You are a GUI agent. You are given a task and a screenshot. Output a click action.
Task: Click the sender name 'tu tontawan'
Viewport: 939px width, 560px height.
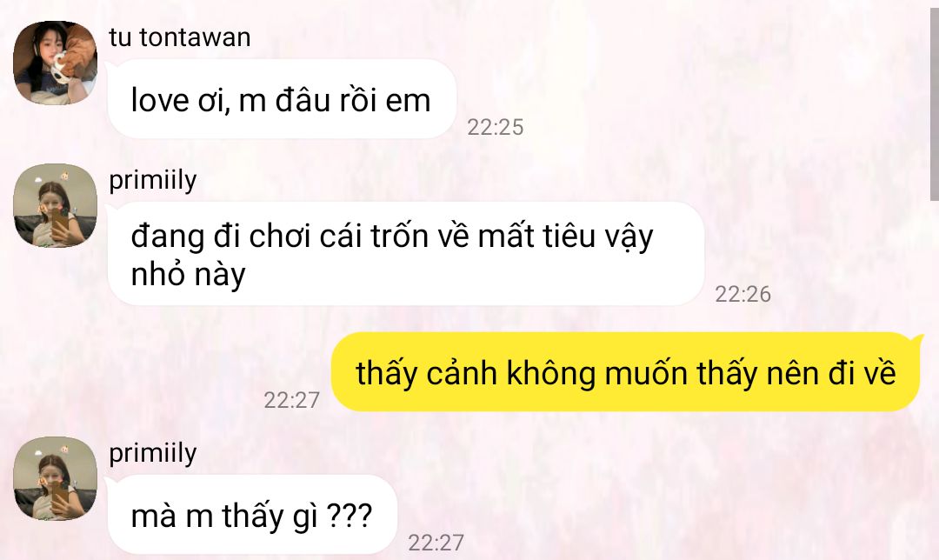point(180,37)
